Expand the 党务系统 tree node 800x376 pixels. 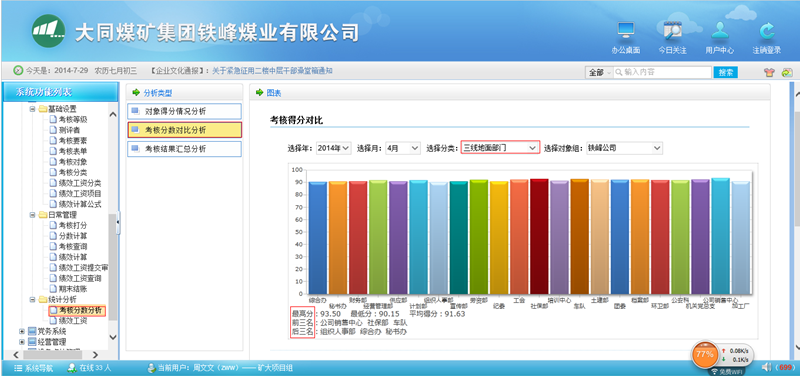click(x=22, y=332)
